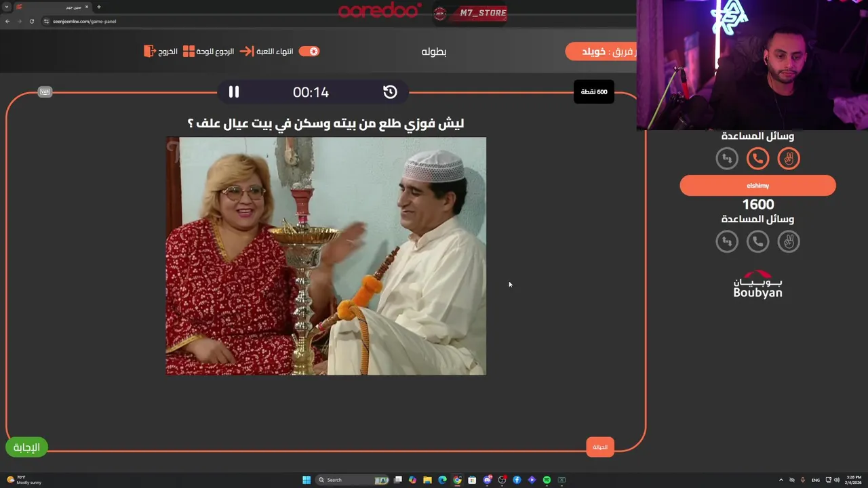Open Spotify from the taskbar

click(x=547, y=480)
